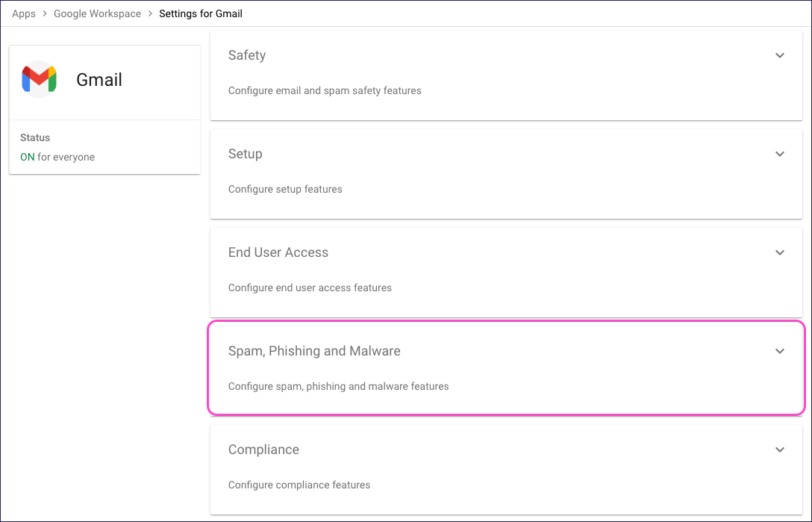The height and width of the screenshot is (522, 812).
Task: Click the ON for everyone status
Action: coord(57,157)
